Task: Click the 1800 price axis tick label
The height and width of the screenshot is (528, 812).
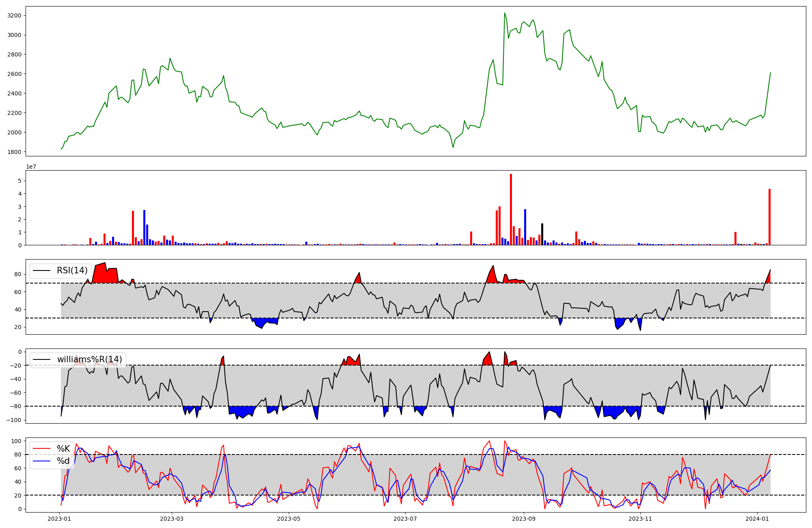Action: (14, 152)
